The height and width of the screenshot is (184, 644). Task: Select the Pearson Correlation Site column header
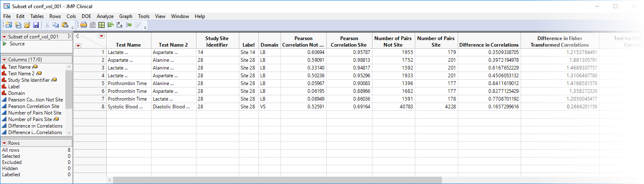coord(349,42)
